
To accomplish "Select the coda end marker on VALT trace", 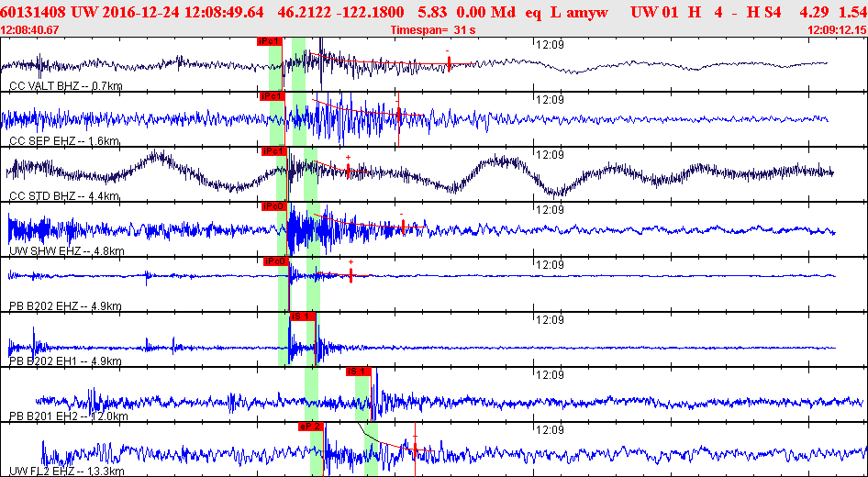I will (449, 63).
